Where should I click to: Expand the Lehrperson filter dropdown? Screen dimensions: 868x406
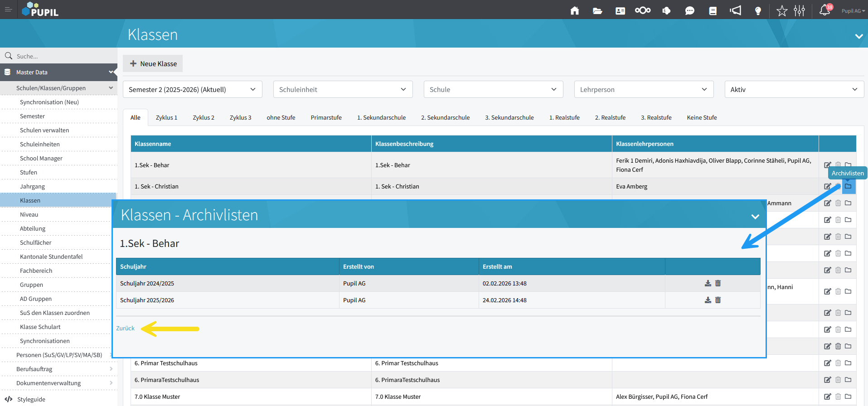(644, 89)
